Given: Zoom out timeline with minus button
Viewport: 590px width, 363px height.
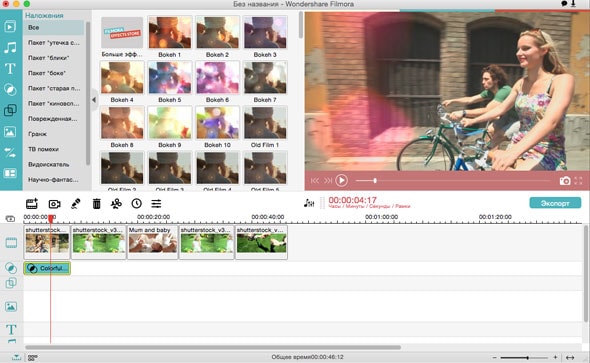Looking at the screenshot, I should (494, 357).
